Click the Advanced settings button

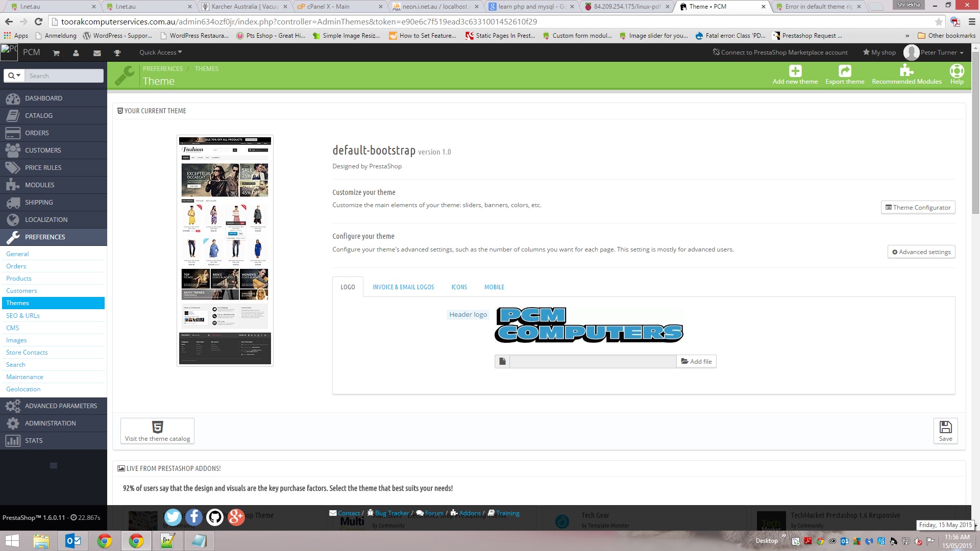pyautogui.click(x=921, y=252)
